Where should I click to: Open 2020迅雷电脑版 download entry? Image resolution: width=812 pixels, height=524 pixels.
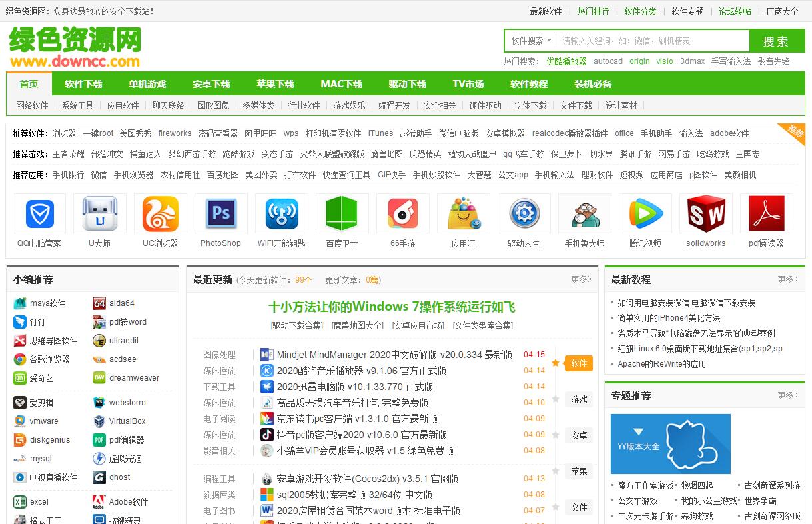355,387
